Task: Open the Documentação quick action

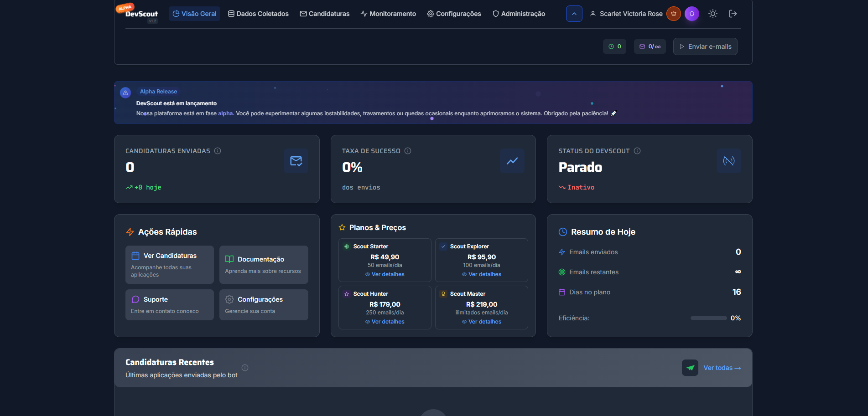Action: coord(264,265)
